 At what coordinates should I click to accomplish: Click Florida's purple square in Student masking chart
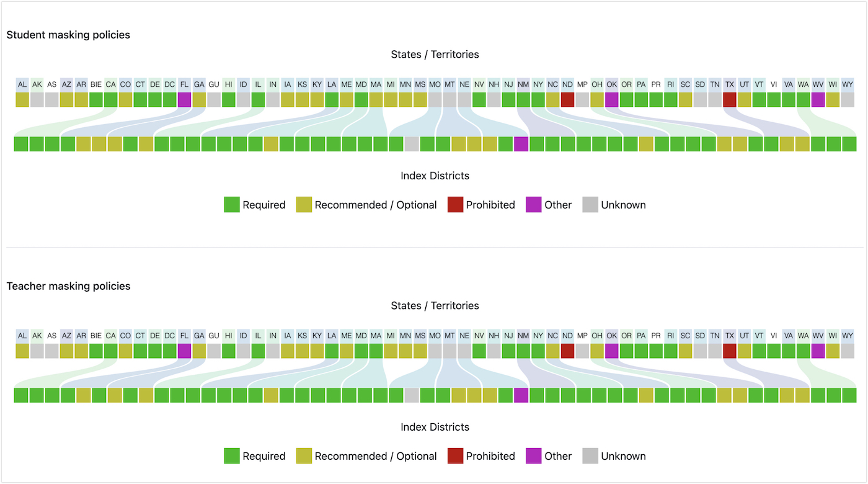click(x=184, y=99)
